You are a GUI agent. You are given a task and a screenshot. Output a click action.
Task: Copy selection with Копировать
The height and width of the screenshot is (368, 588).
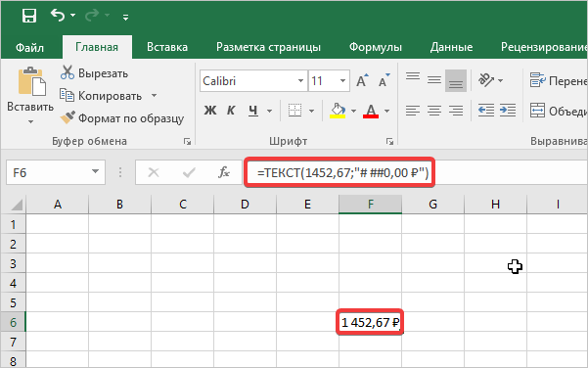click(101, 96)
